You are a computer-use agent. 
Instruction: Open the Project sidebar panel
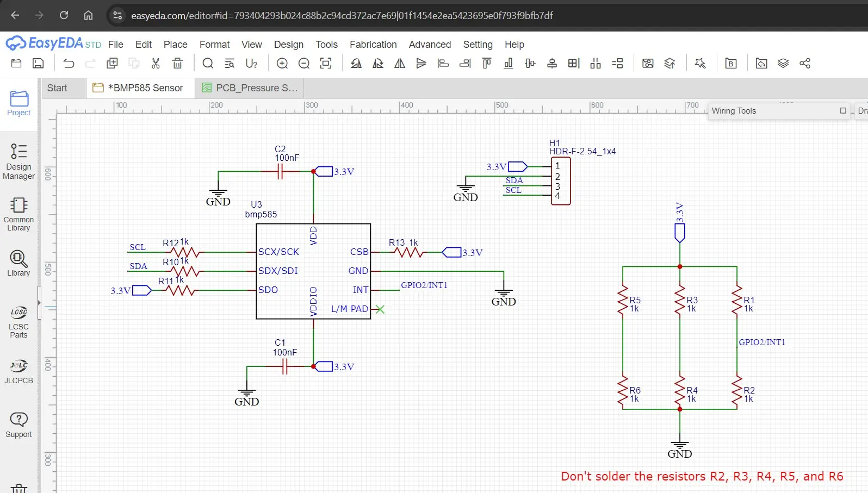[x=18, y=103]
